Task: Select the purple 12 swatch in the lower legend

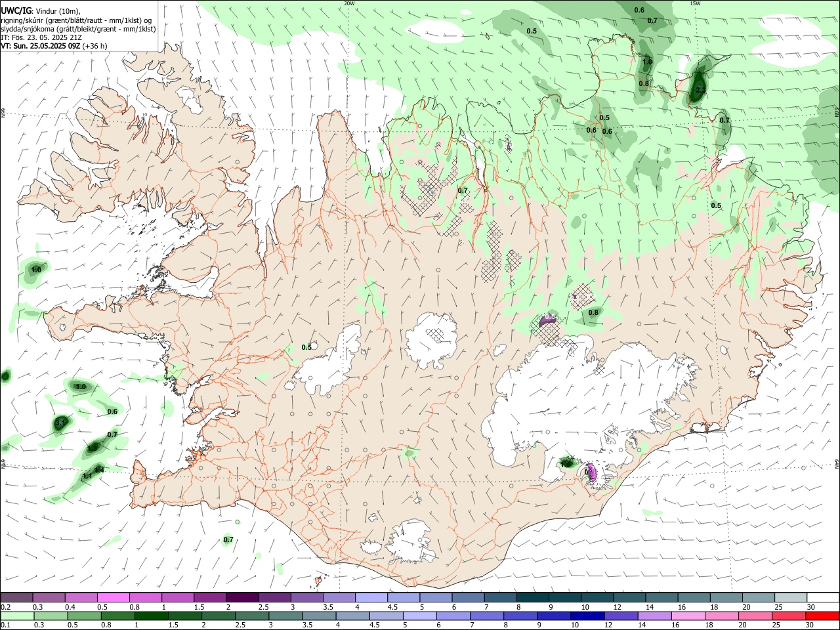Action: point(621,616)
